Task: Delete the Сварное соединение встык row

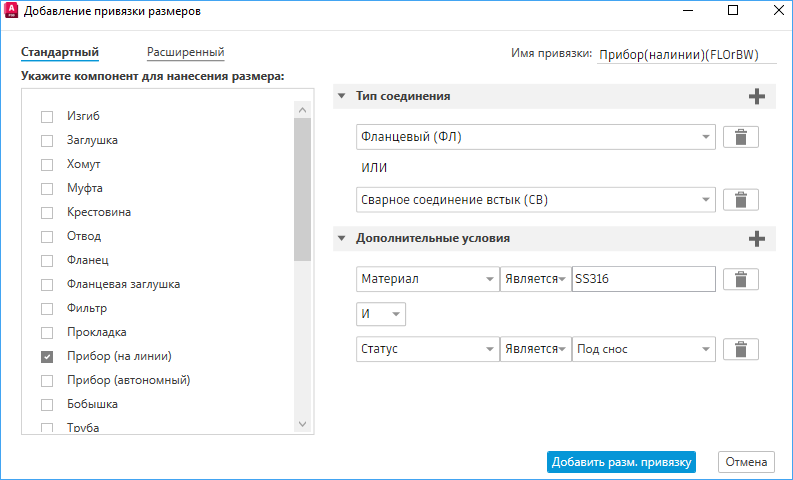Action: [x=740, y=200]
